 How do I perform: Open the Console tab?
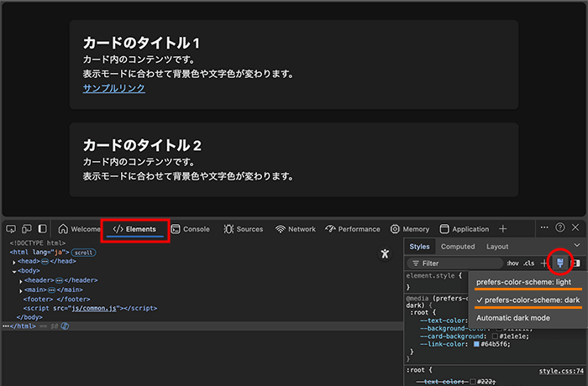coord(191,229)
